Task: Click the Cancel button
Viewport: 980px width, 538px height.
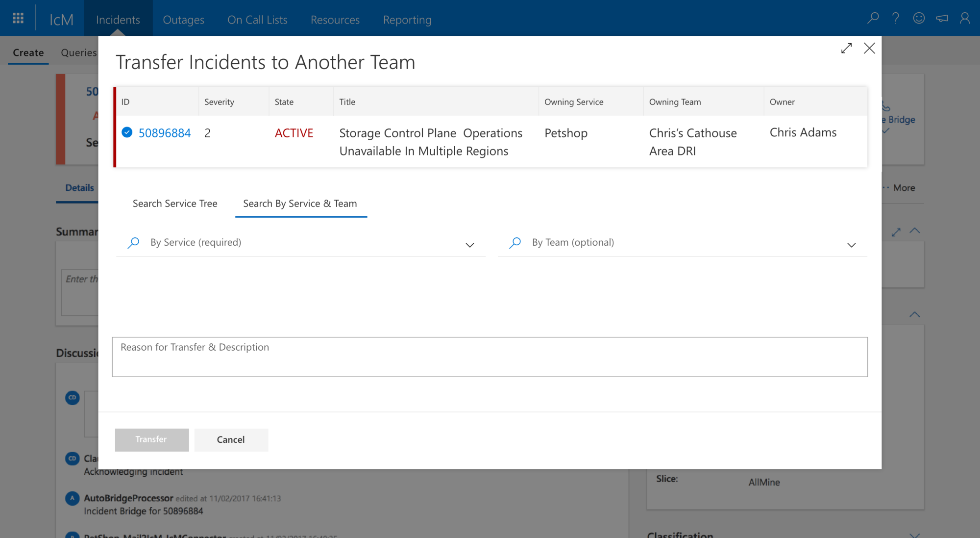Action: [231, 439]
